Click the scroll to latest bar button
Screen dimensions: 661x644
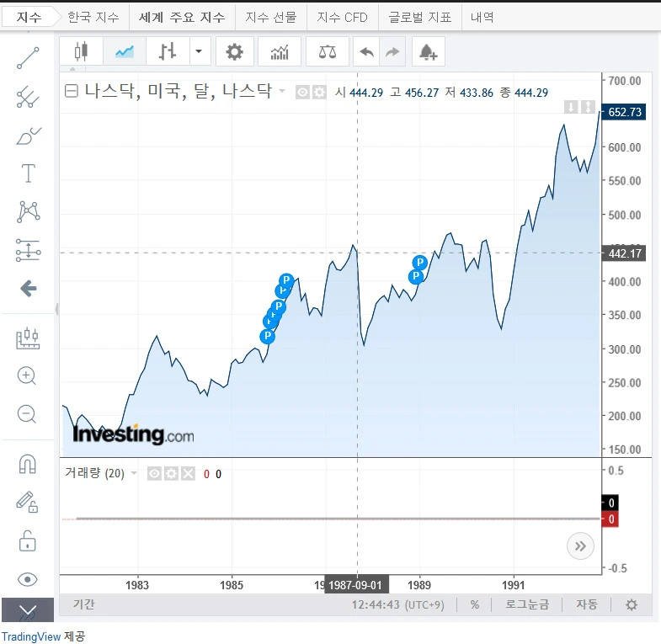tap(580, 546)
